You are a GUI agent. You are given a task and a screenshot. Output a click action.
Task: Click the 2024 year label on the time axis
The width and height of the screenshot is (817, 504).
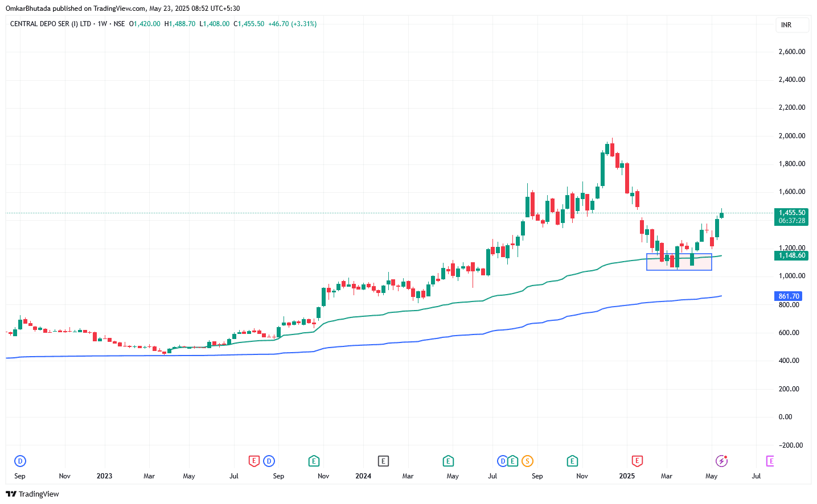363,476
